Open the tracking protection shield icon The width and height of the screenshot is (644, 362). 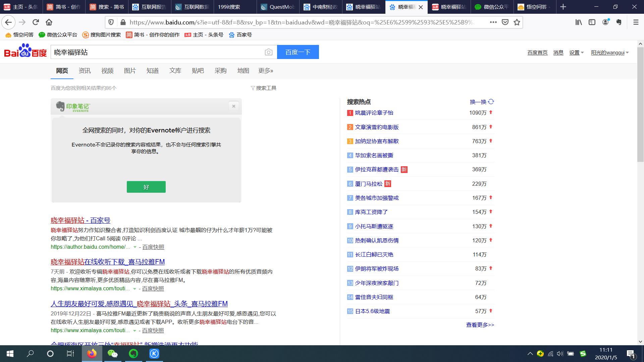tap(111, 22)
